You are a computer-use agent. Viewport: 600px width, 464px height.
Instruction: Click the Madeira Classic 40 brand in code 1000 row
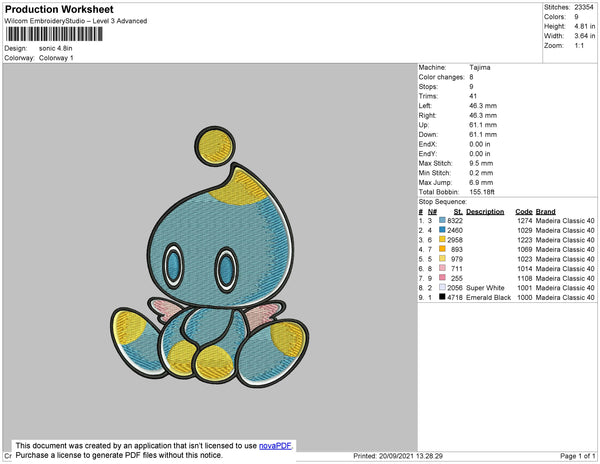coord(565,297)
